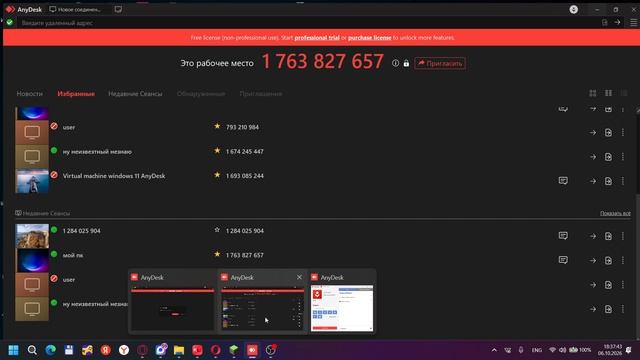Open File Explorer from taskbar
Image resolution: width=640 pixels, height=360 pixels.
tap(179, 350)
